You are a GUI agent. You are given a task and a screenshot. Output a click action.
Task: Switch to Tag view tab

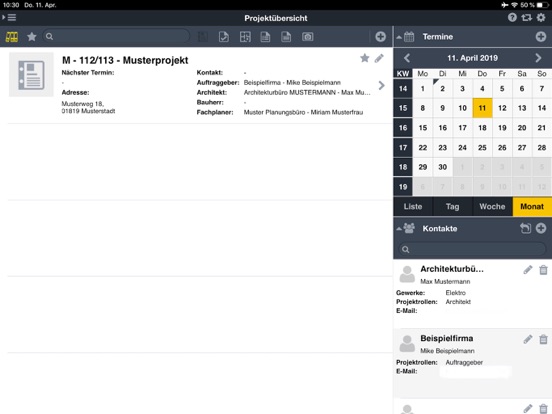pos(453,207)
